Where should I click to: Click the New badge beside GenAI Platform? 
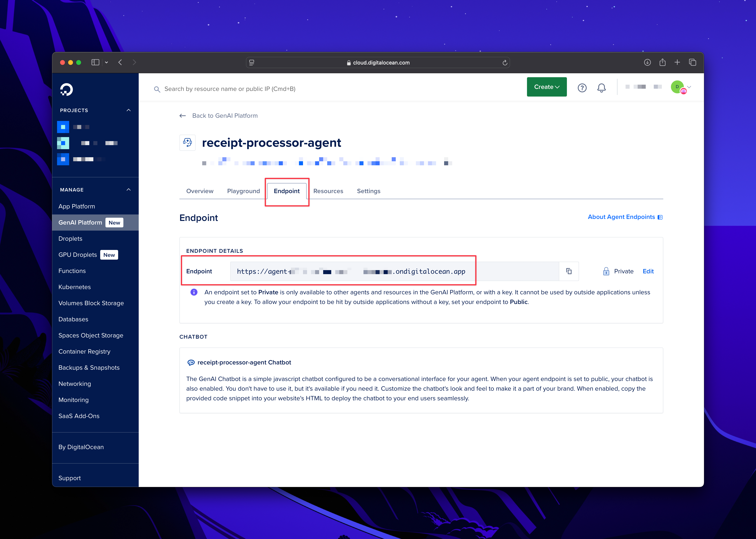[115, 223]
